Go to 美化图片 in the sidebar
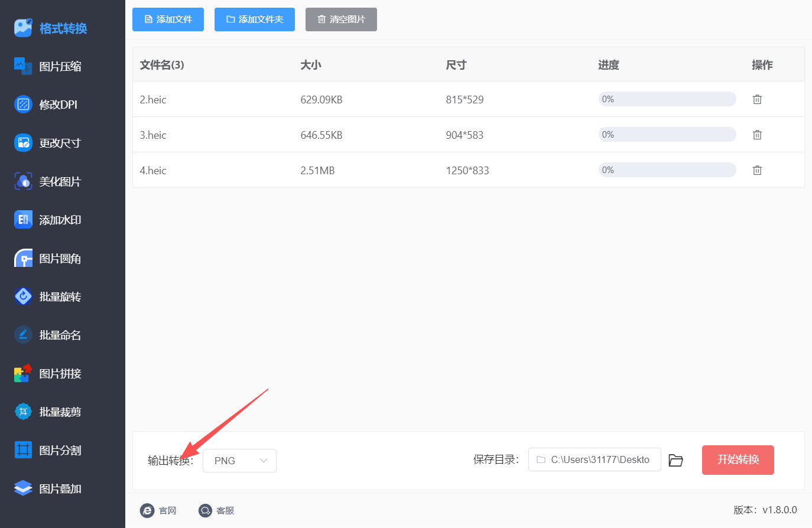Image resolution: width=812 pixels, height=528 pixels. (x=47, y=181)
